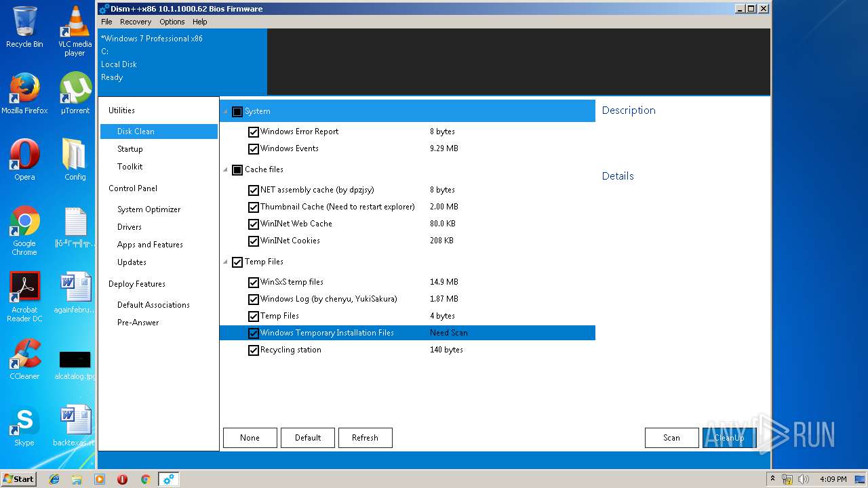The image size is (868, 488).
Task: Select Windows 7 Professional x86 image tile
Action: pos(182,62)
